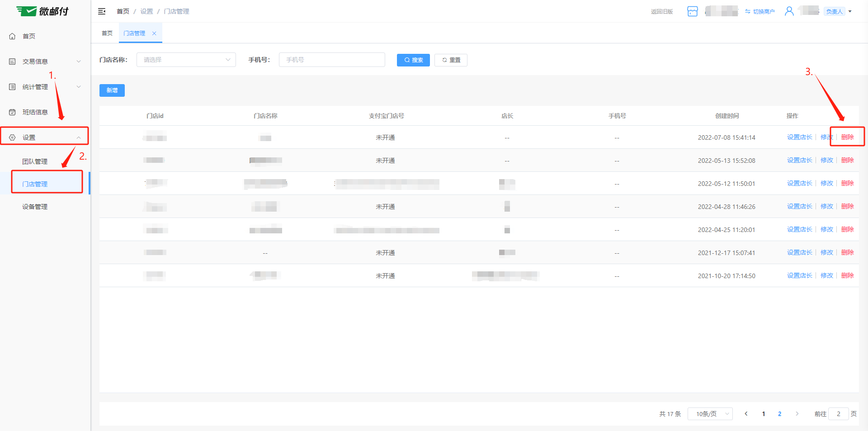This screenshot has width=868, height=431.
Task: Click the blue 搜索 button
Action: [413, 60]
